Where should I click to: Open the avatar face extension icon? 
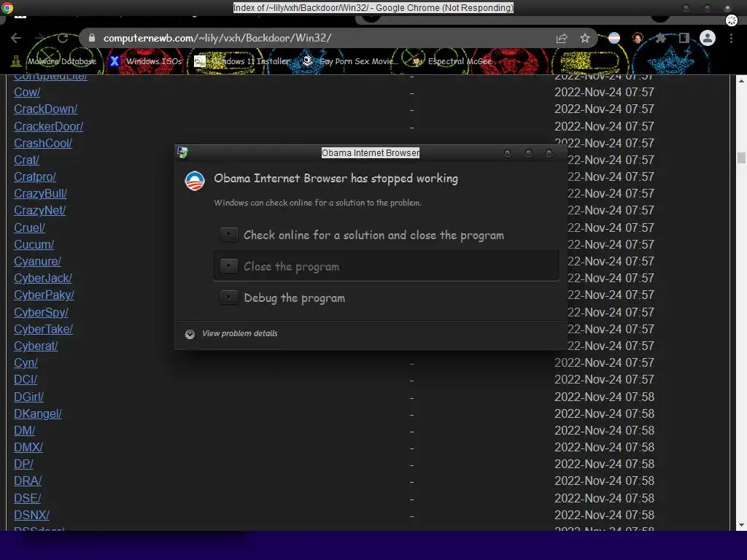(638, 38)
